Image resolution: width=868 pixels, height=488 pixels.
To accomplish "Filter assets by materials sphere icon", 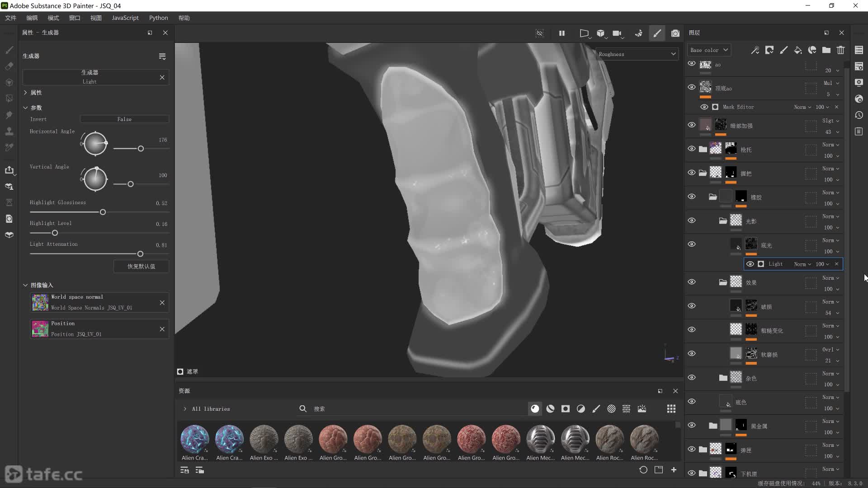I will pos(535,409).
